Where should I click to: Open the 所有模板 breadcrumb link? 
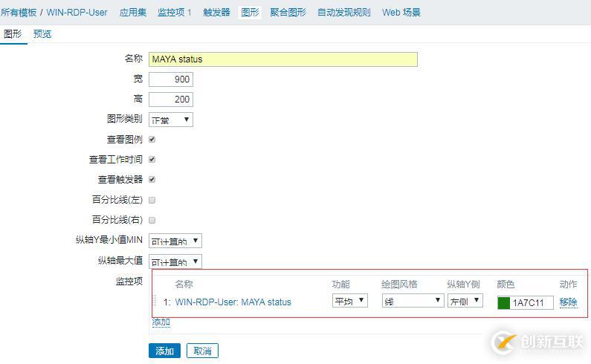click(x=19, y=13)
